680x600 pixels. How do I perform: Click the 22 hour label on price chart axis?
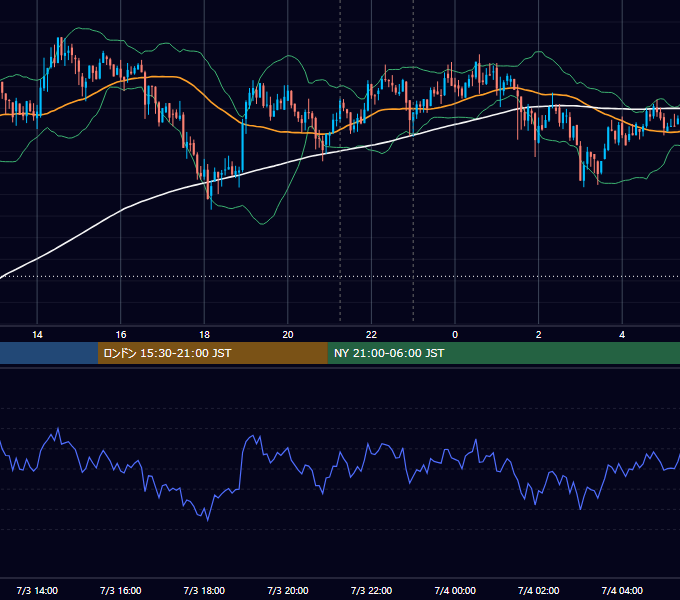point(371,335)
